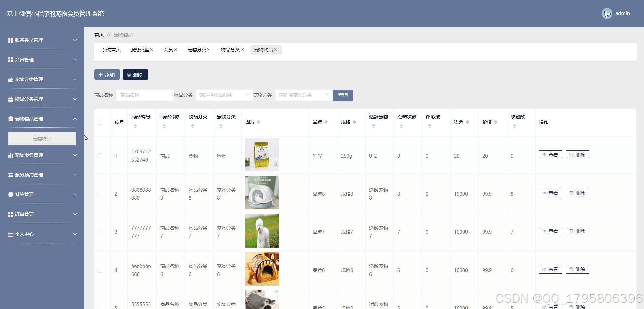Close the 宠物物品 tab with its X
This screenshot has height=309, width=644.
pyautogui.click(x=276, y=50)
